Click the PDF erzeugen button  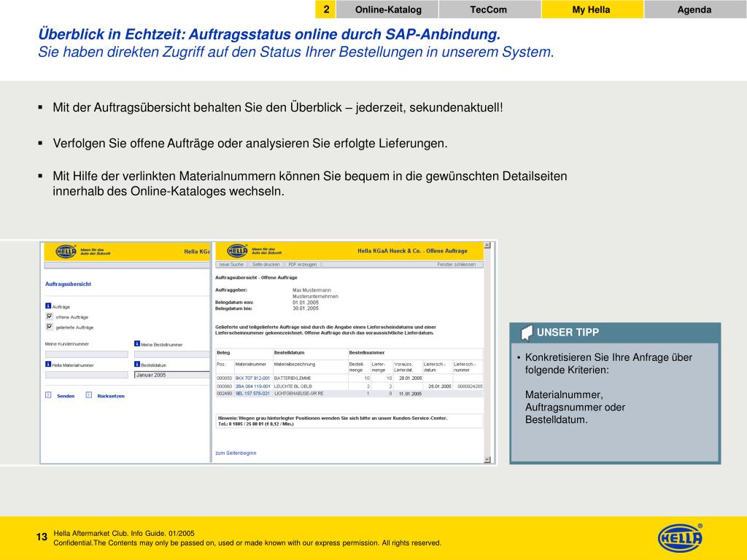(x=303, y=264)
